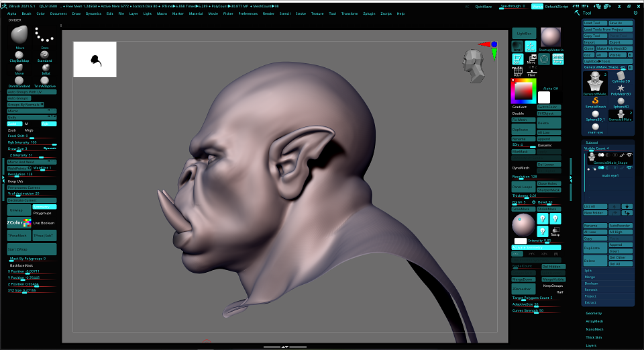The height and width of the screenshot is (350, 644).
Task: Click Load Tool button
Action: click(595, 23)
